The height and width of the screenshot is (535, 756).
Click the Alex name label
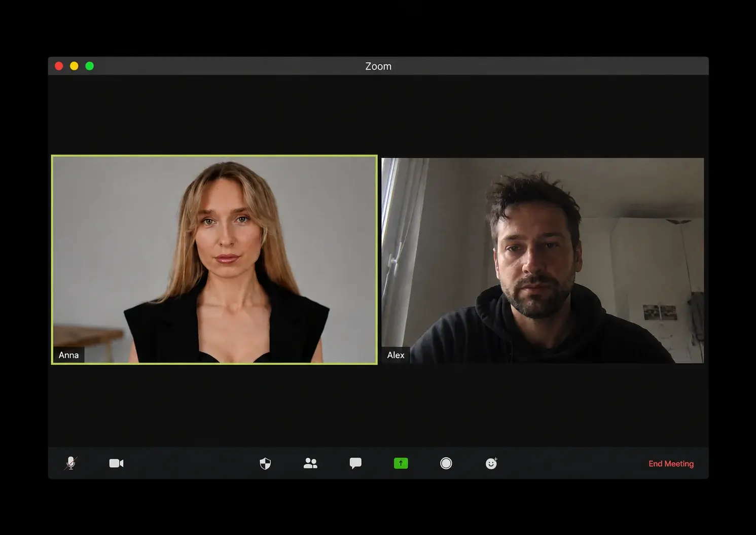point(395,355)
